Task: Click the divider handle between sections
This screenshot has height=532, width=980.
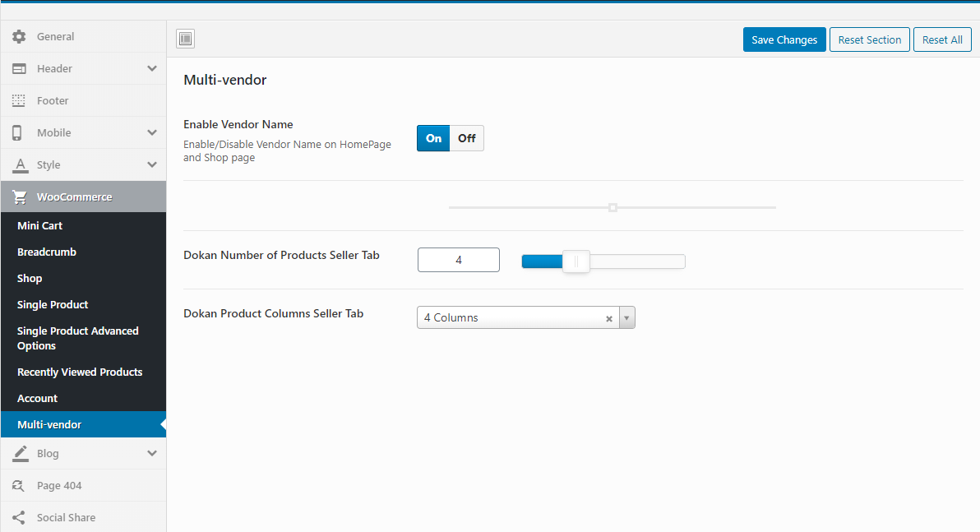Action: click(612, 207)
